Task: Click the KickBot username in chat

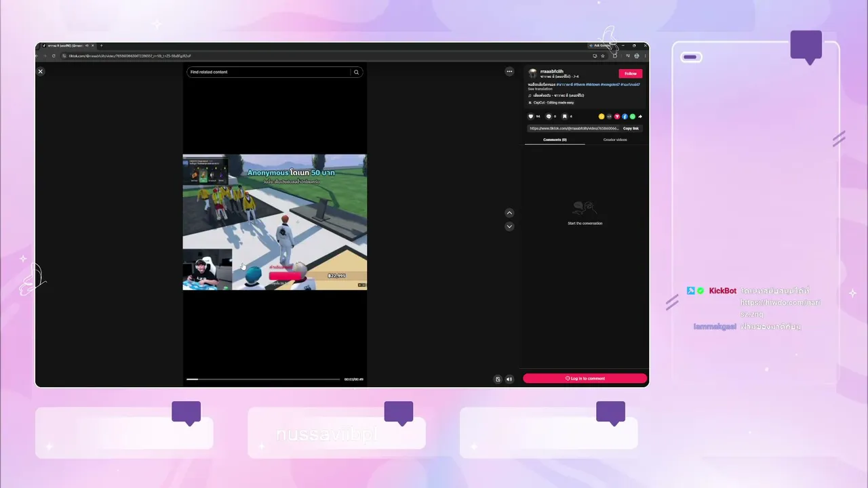Action: click(x=722, y=291)
